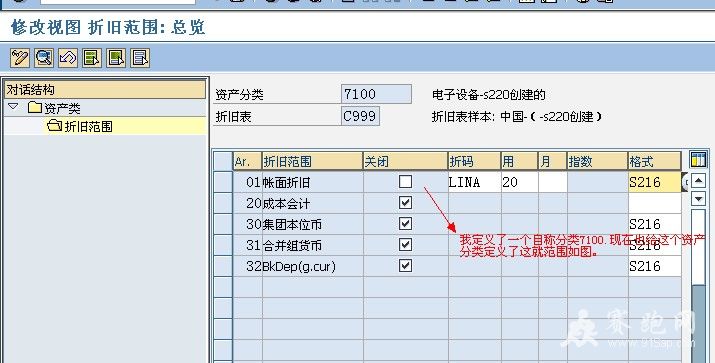Click the 指数 column header
Screen dimensions: 715x363
[597, 161]
